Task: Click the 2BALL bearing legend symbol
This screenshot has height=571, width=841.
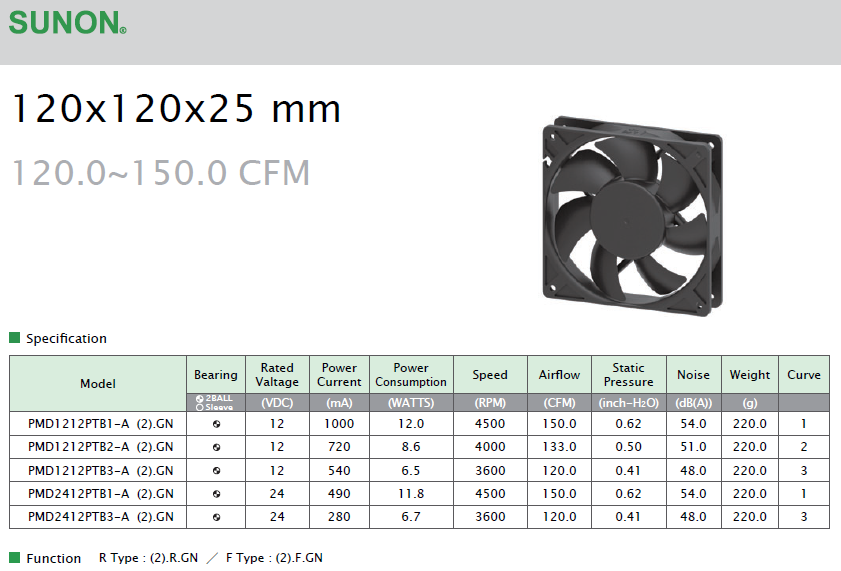Action: pyautogui.click(x=200, y=398)
